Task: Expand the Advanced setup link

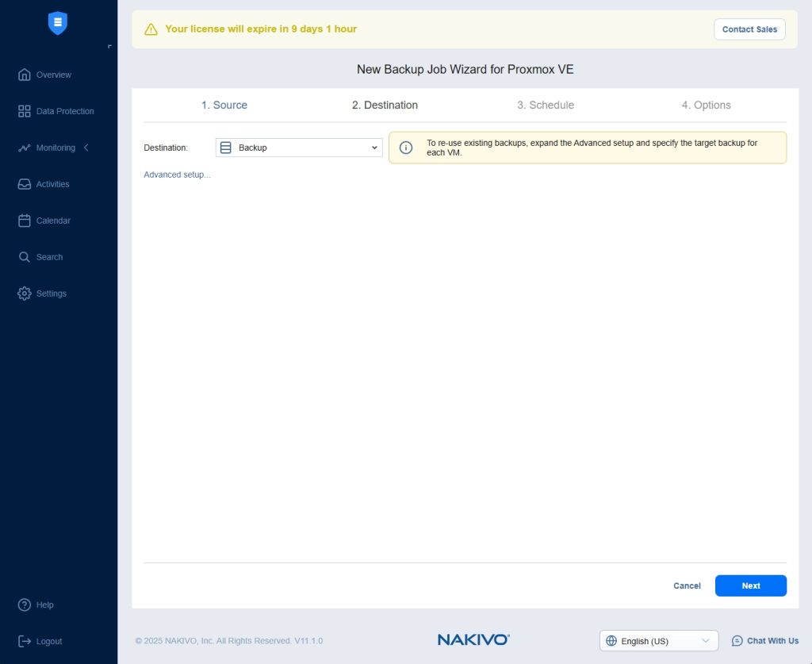Action: coord(177,175)
